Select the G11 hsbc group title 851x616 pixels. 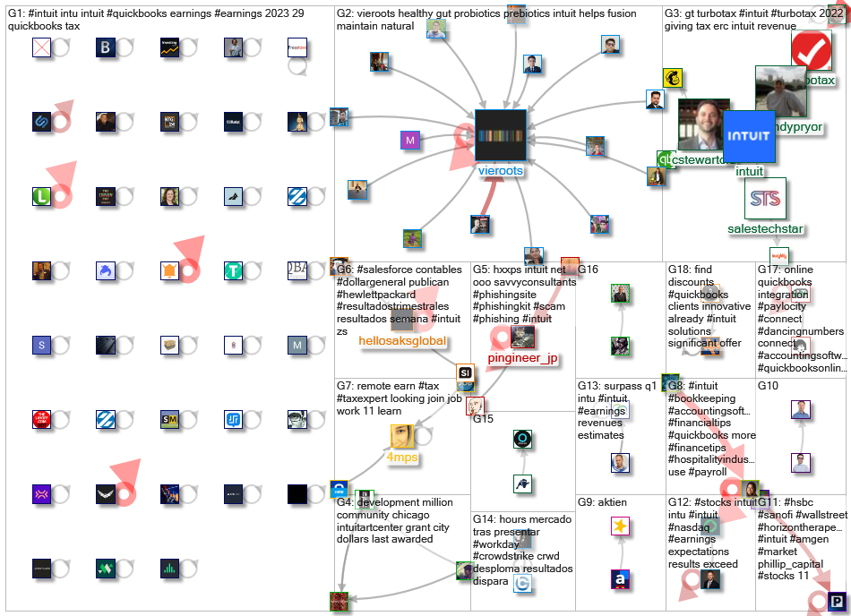[802, 539]
